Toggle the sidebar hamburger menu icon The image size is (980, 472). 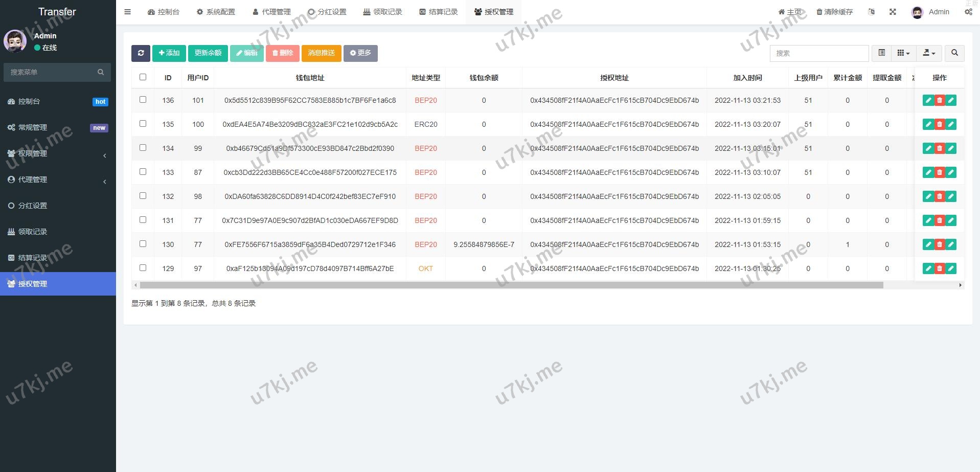point(128,12)
